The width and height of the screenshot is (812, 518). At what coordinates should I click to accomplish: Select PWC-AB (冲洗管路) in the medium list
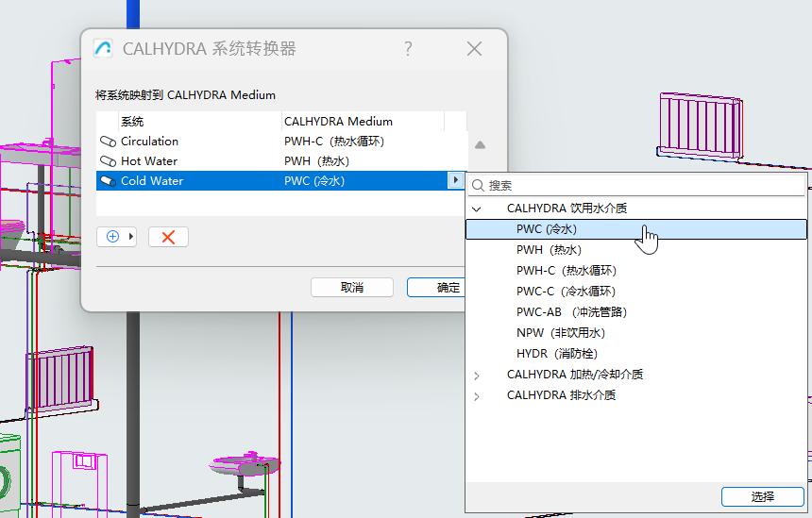pos(636,312)
